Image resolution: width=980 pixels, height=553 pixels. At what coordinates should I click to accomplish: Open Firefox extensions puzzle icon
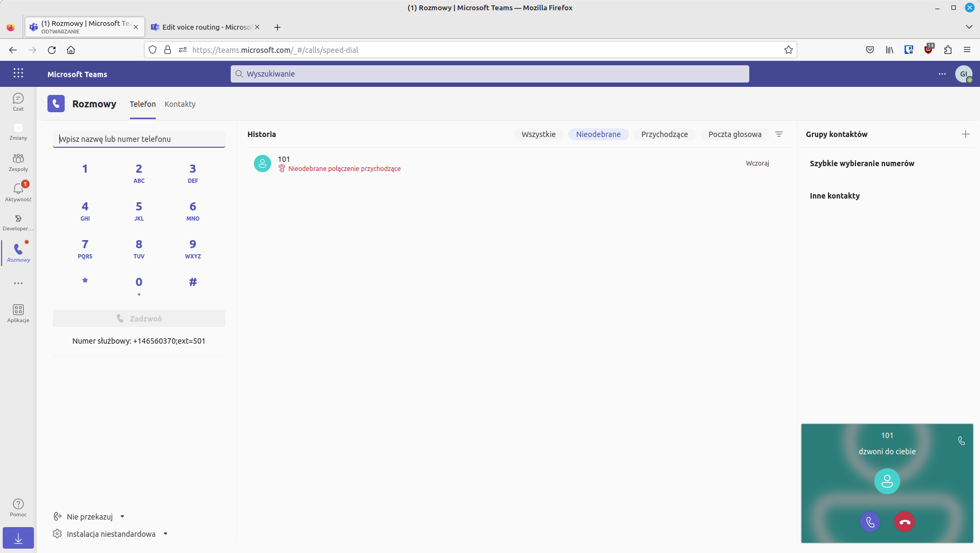(948, 50)
